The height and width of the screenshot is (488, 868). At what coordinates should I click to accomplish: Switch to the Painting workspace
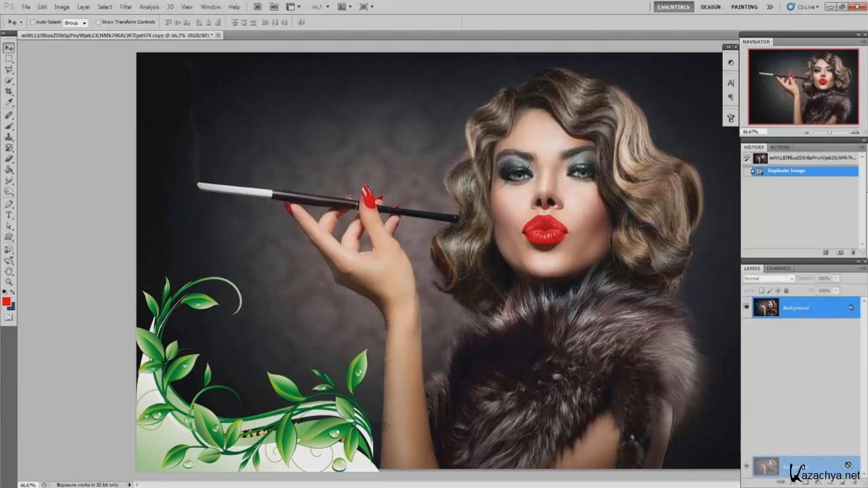point(744,7)
